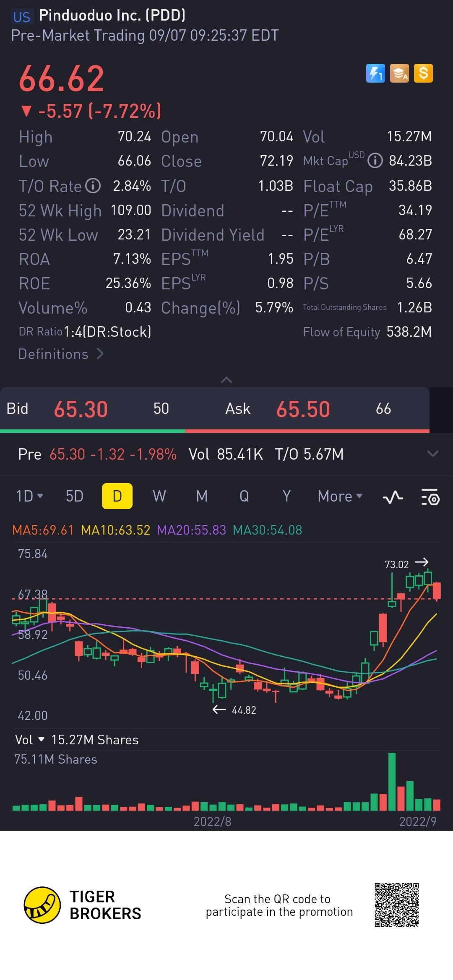This screenshot has width=453, height=980.
Task: Select the D daily chart tab
Action: point(117,496)
